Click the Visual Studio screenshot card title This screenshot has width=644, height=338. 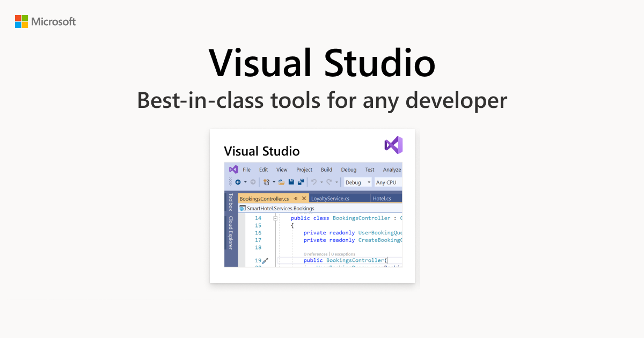pyautogui.click(x=262, y=151)
